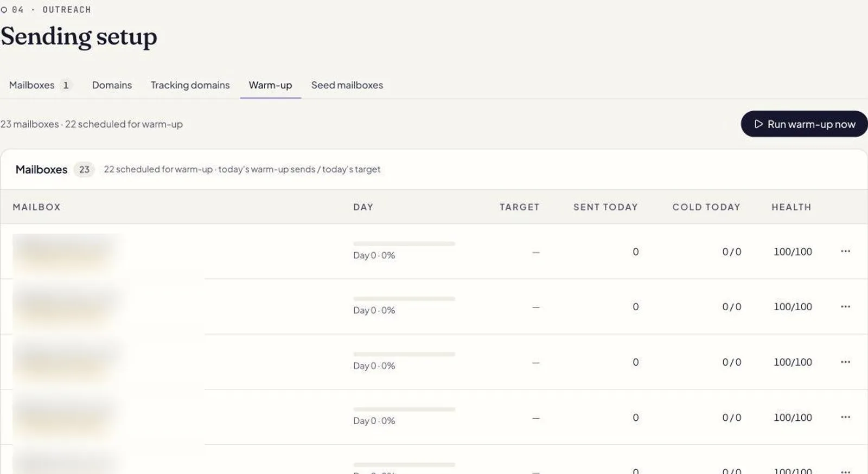Click "Day 0 · 0%" in the third row
This screenshot has width=868, height=474.
click(374, 366)
